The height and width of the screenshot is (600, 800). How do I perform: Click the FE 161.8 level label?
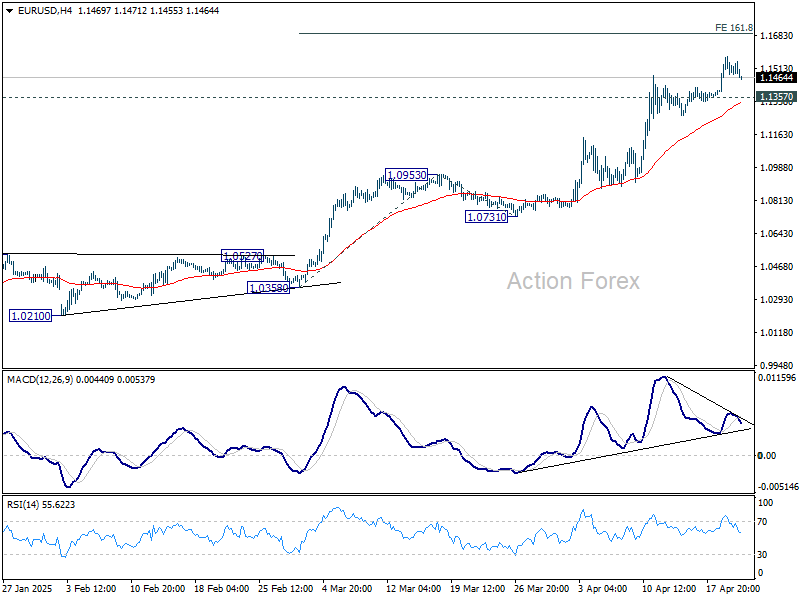[x=734, y=28]
